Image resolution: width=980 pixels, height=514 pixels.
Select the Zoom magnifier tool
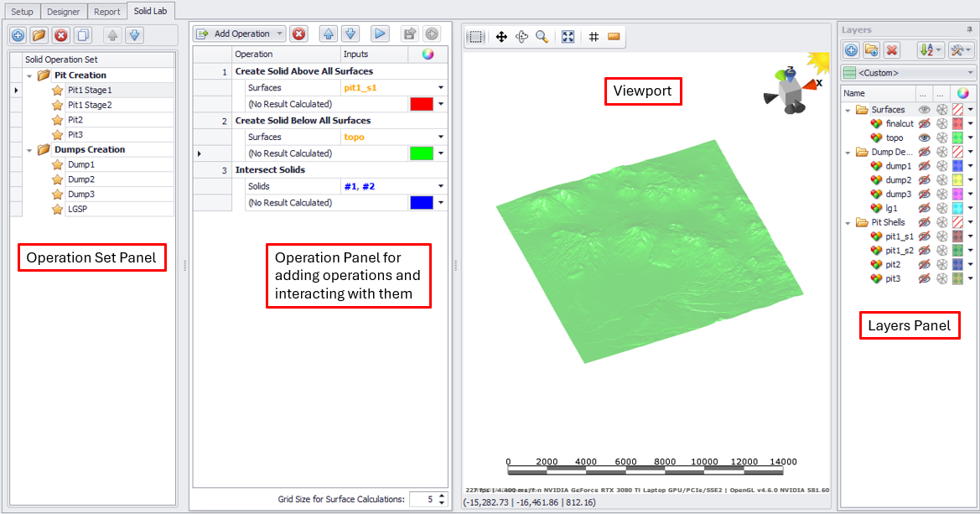pos(542,37)
